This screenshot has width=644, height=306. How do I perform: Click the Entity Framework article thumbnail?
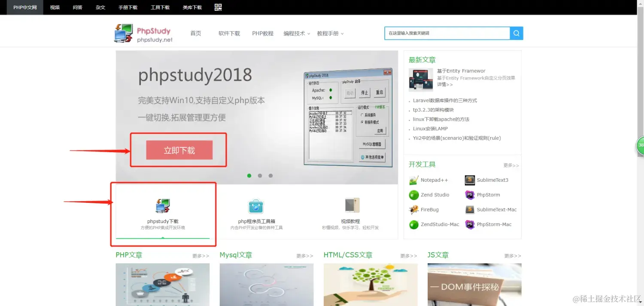[421, 80]
